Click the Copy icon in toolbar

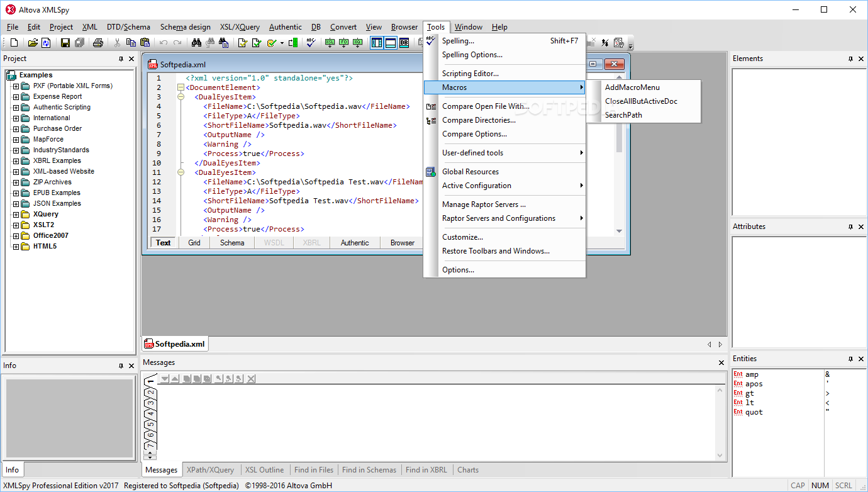click(x=131, y=43)
